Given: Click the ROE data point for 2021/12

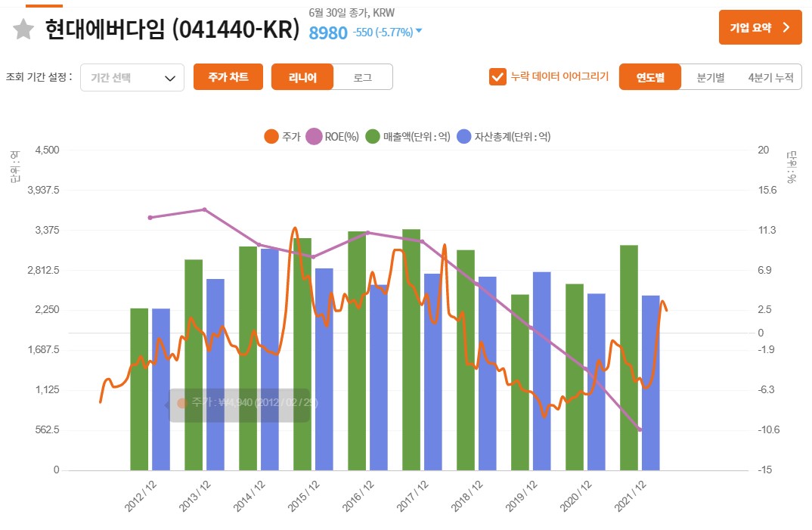Looking at the screenshot, I should pyautogui.click(x=640, y=429).
